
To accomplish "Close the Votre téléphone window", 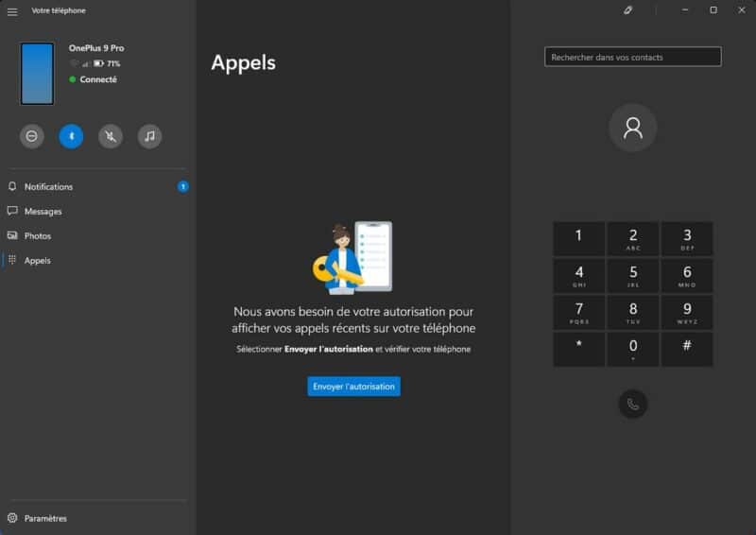I will click(742, 10).
